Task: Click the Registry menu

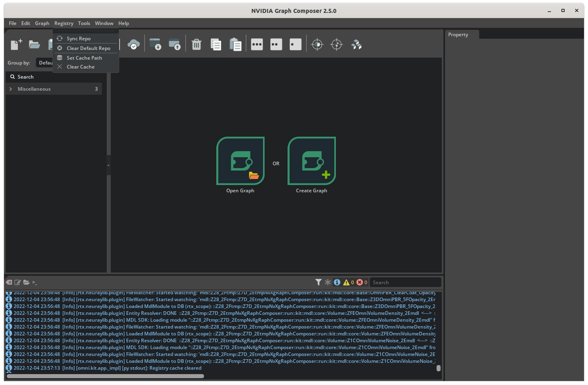Action: pyautogui.click(x=64, y=23)
